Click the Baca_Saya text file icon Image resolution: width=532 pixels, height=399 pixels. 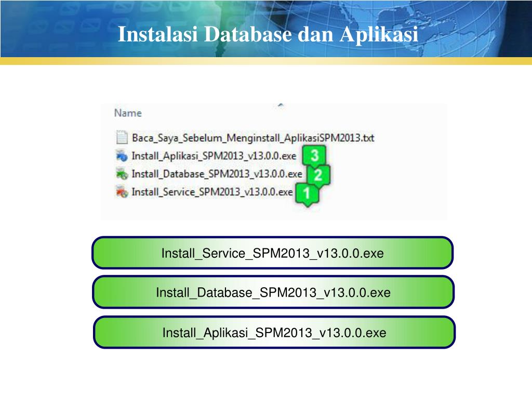pos(122,137)
